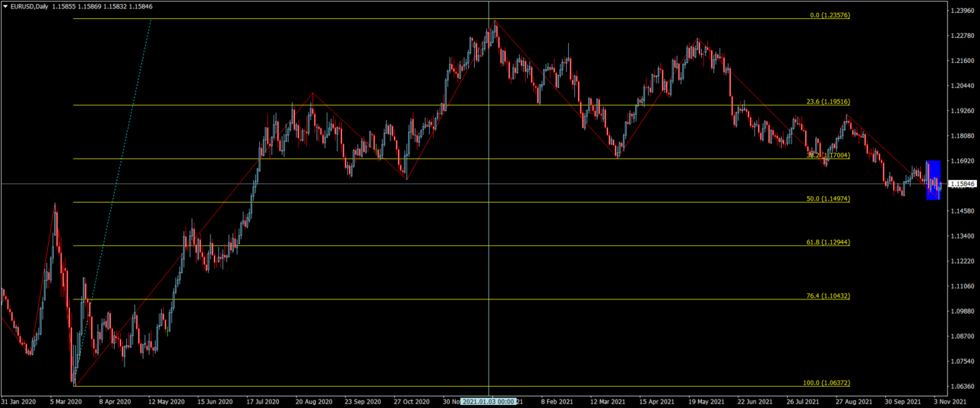The width and height of the screenshot is (980, 408).
Task: Click the 27 Oct 2020 date label
Action: [412, 401]
